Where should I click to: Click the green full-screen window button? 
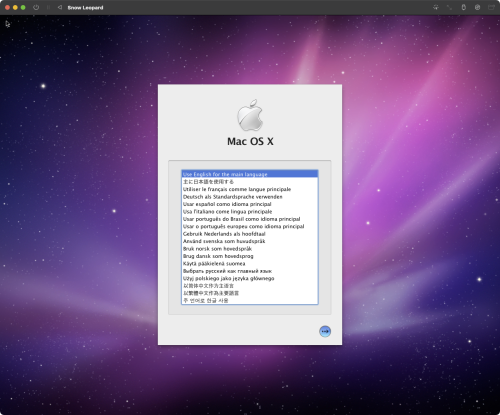[x=23, y=7]
